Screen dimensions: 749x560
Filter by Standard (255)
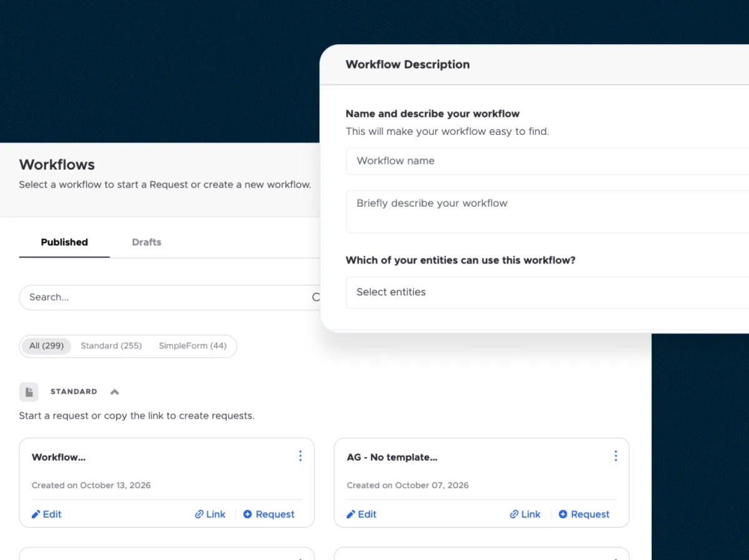111,346
